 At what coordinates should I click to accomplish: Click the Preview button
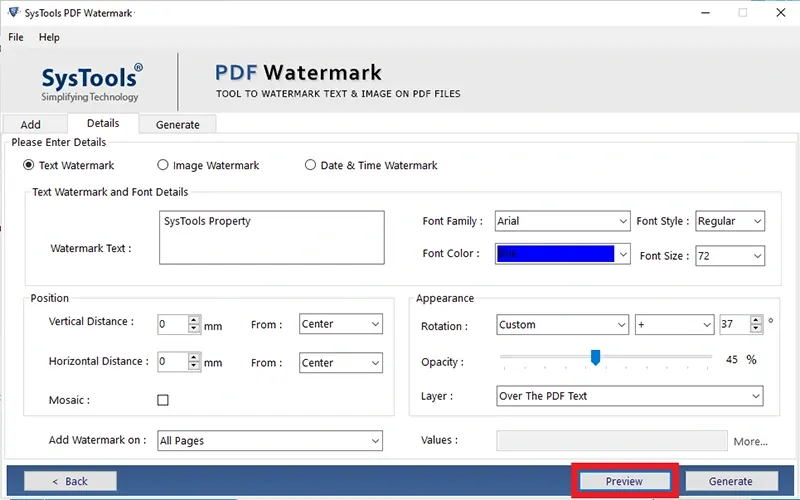pos(624,481)
